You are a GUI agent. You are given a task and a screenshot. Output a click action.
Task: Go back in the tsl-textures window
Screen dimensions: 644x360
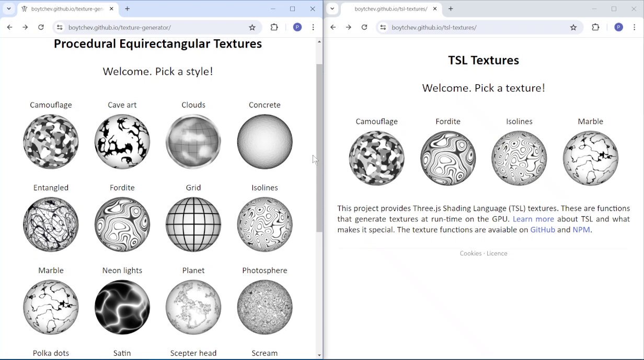pos(333,27)
